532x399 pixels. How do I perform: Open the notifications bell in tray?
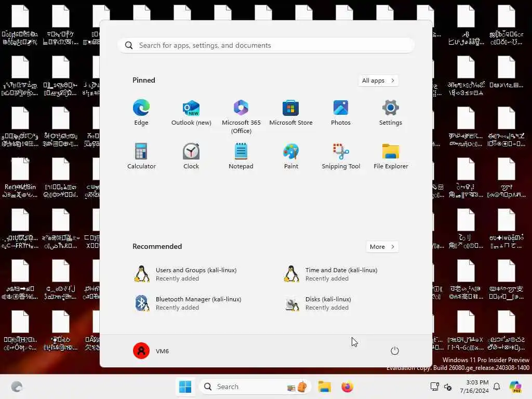click(x=497, y=387)
